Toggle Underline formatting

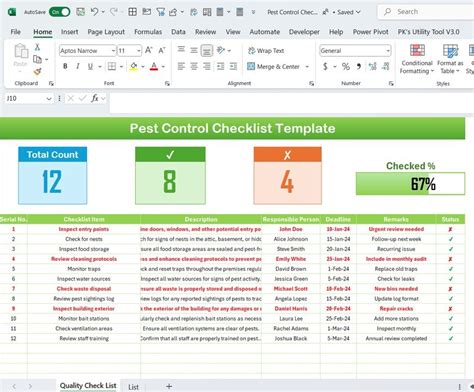click(90, 66)
